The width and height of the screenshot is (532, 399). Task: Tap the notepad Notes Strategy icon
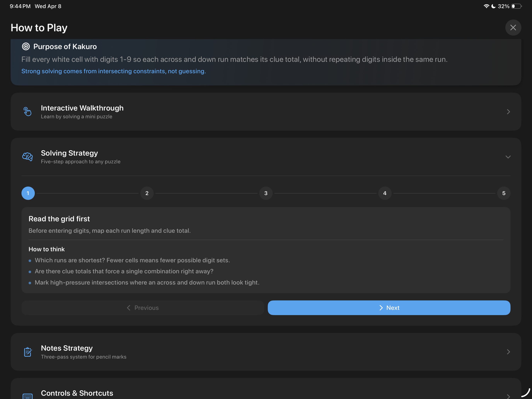click(28, 352)
